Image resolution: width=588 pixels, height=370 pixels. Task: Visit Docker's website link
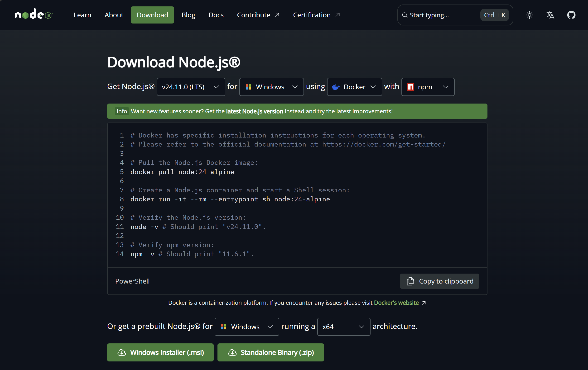(x=396, y=303)
